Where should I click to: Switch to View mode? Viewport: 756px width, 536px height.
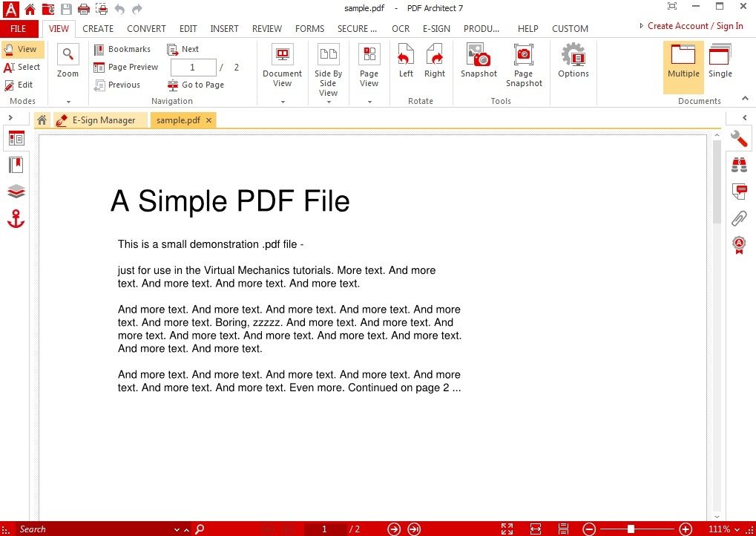pos(23,49)
